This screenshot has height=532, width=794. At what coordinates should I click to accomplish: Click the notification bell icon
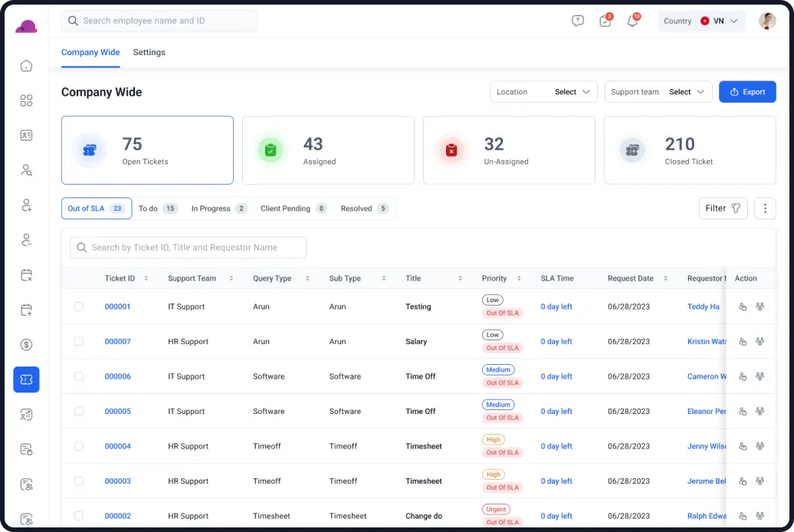pos(632,21)
